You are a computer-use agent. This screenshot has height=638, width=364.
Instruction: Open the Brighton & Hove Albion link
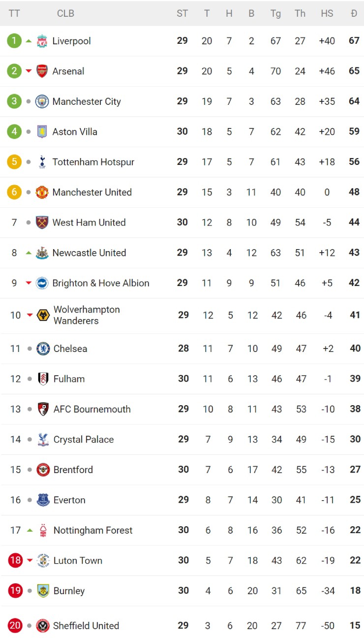click(101, 283)
